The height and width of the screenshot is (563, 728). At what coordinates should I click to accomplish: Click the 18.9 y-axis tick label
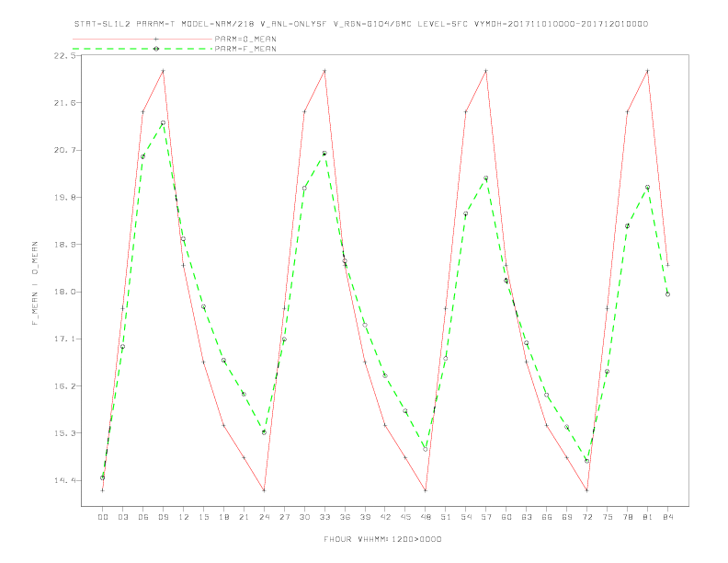[64, 245]
